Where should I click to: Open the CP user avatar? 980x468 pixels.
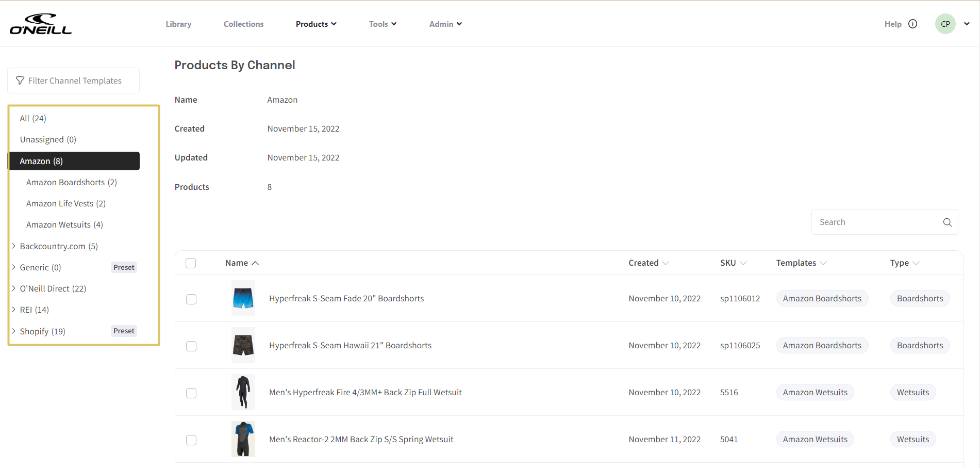pyautogui.click(x=945, y=24)
